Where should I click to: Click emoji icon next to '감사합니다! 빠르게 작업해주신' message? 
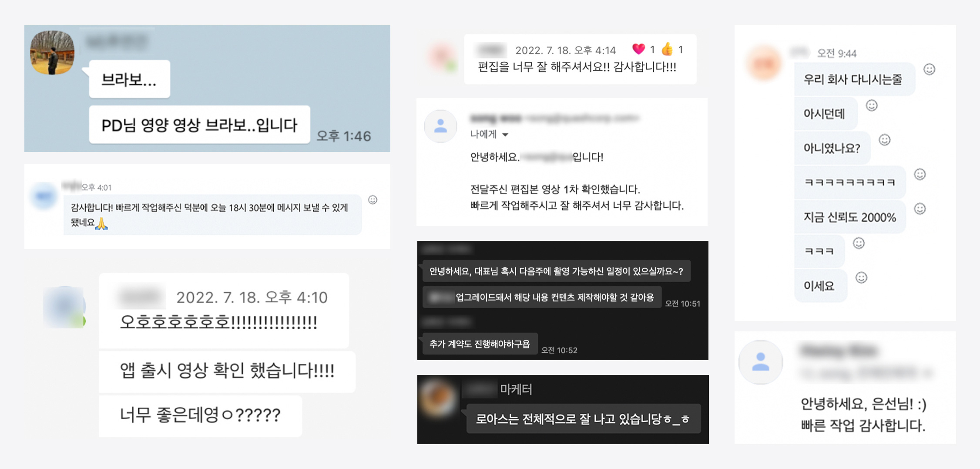(x=373, y=200)
